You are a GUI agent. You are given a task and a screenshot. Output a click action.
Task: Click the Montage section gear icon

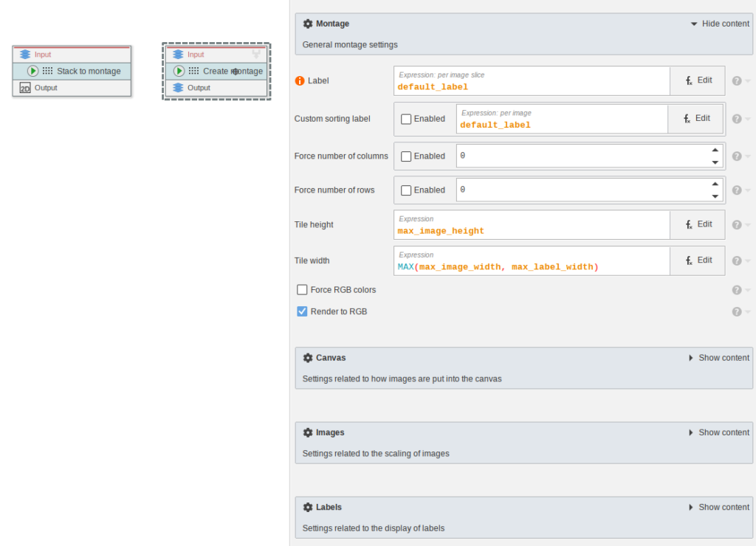pos(308,24)
